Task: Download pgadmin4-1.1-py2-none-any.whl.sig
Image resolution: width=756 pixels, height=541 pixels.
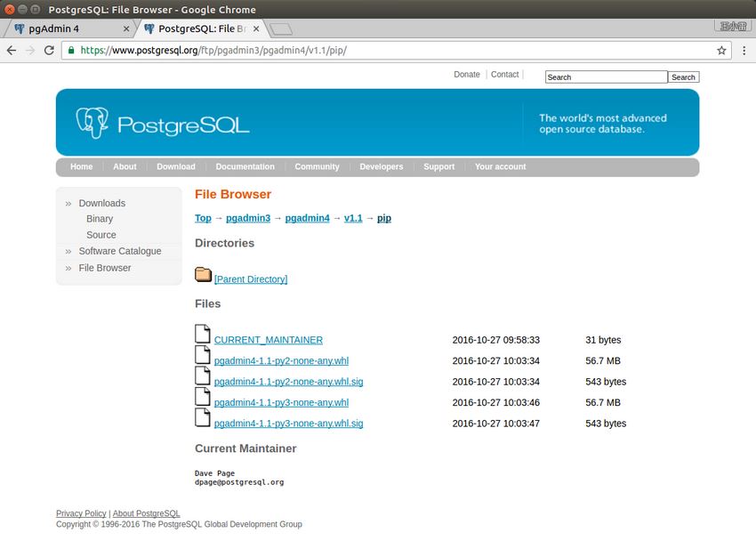Action: click(x=289, y=382)
